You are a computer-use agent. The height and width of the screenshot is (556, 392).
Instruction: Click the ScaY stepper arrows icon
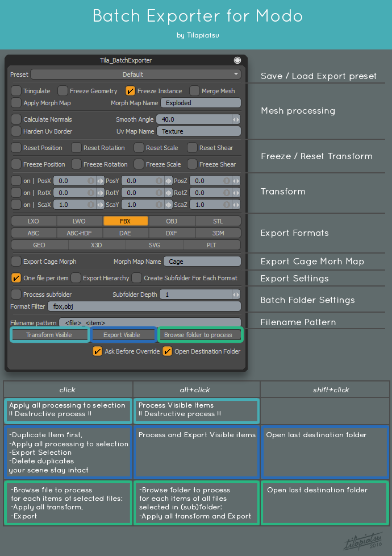(168, 205)
